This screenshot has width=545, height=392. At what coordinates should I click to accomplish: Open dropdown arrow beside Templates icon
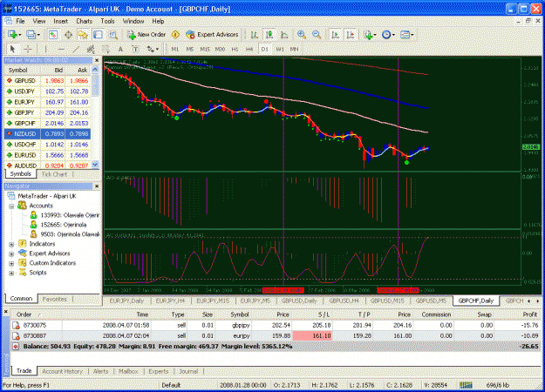pyautogui.click(x=412, y=35)
